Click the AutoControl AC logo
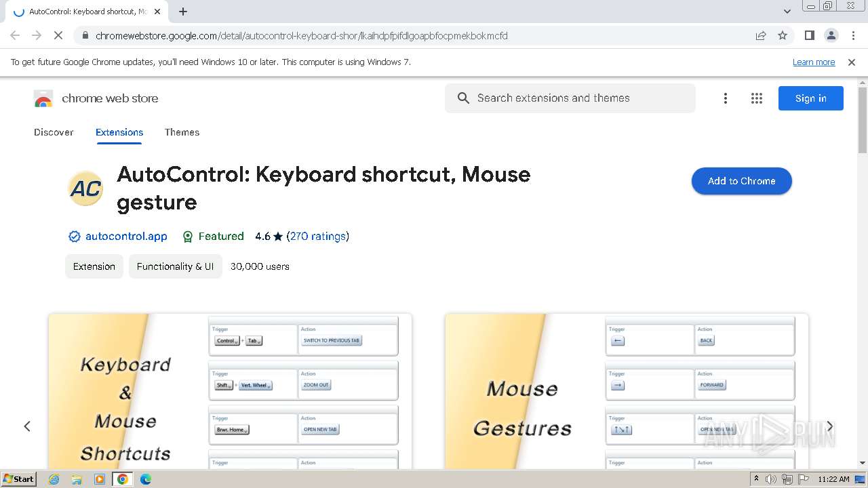 tap(85, 188)
